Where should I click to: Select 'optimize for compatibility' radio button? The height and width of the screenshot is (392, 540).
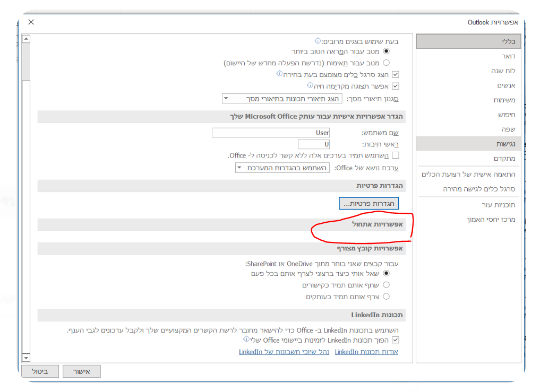(386, 63)
